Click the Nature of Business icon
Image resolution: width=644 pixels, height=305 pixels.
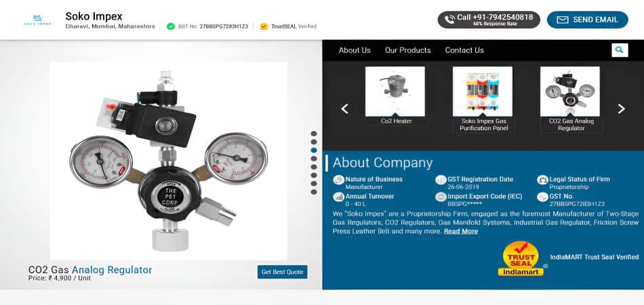pyautogui.click(x=338, y=180)
